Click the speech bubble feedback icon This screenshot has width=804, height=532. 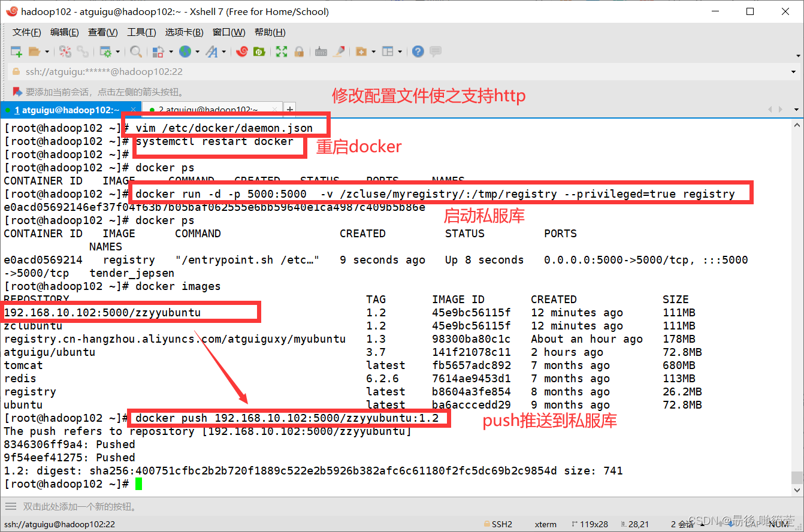(436, 52)
